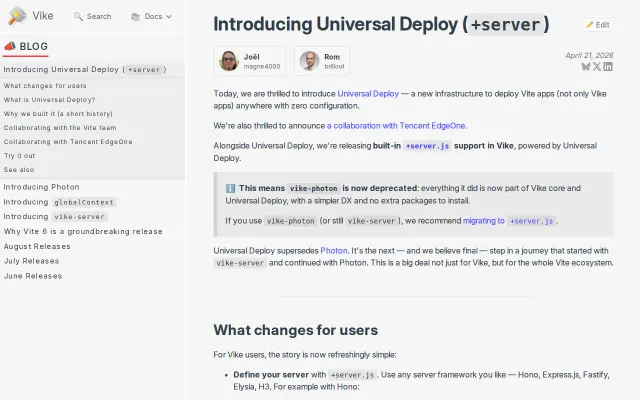Share on Bluesky via butterfly icon

[x=586, y=67]
